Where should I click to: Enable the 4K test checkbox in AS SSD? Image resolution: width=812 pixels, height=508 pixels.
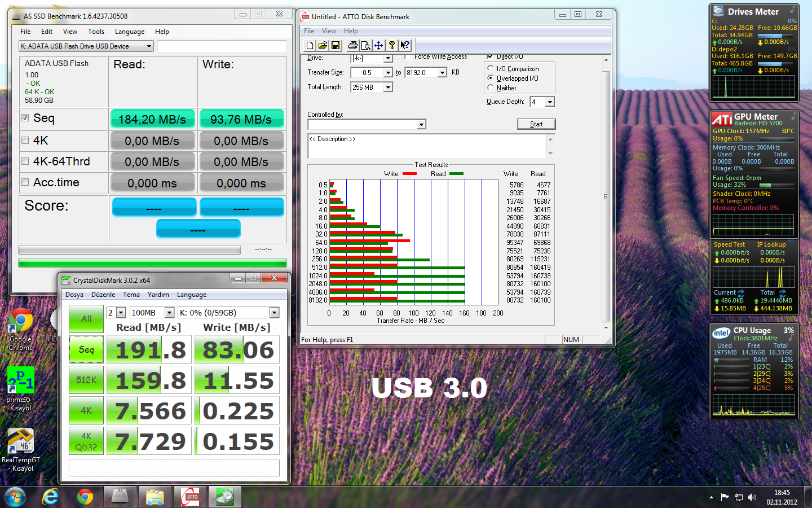coord(25,141)
